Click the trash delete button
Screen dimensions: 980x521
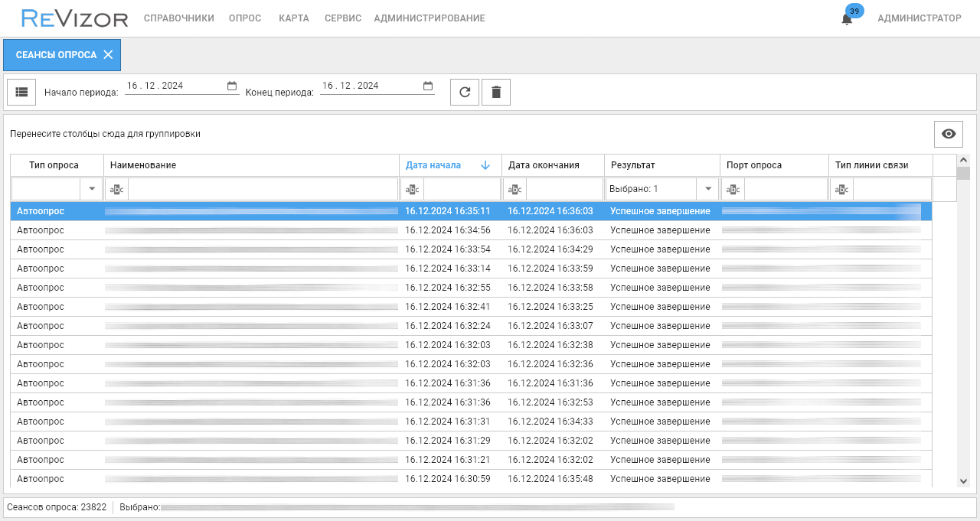click(496, 92)
